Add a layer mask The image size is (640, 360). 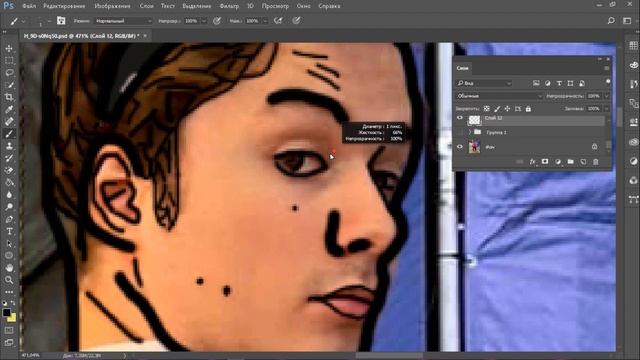tap(545, 162)
